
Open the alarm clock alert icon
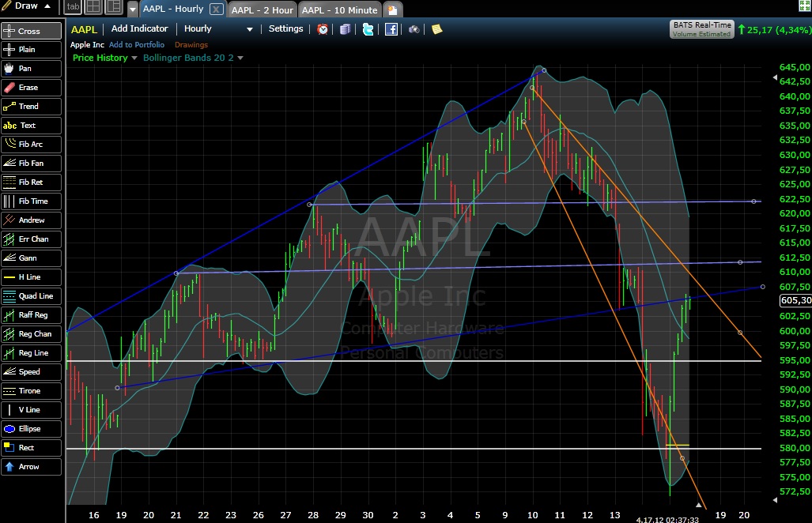[x=323, y=28]
